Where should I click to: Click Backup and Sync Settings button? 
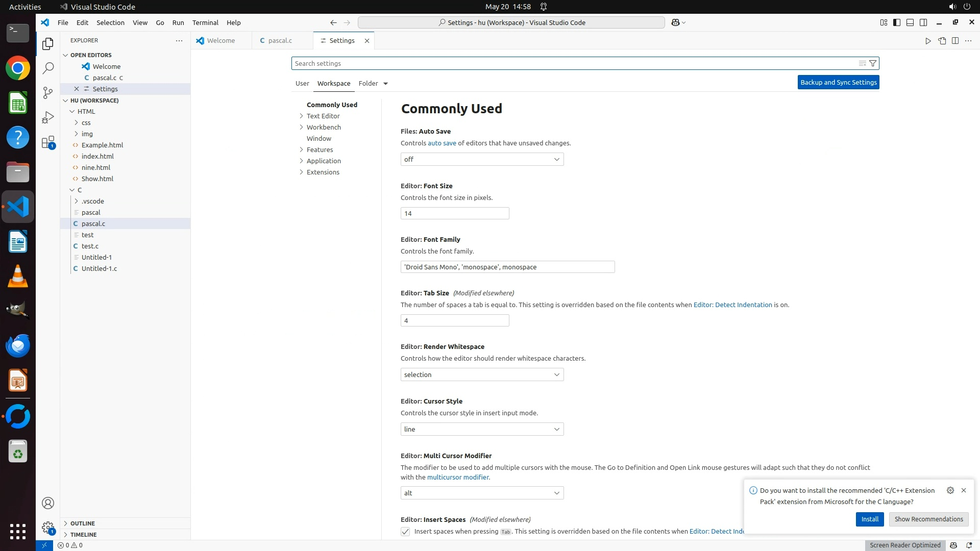[838, 82]
